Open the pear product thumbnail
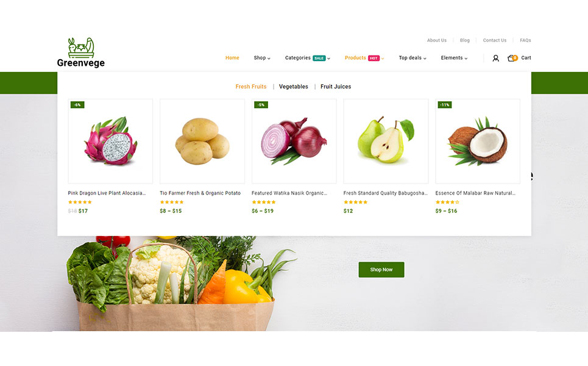This screenshot has width=588, height=366. [386, 141]
